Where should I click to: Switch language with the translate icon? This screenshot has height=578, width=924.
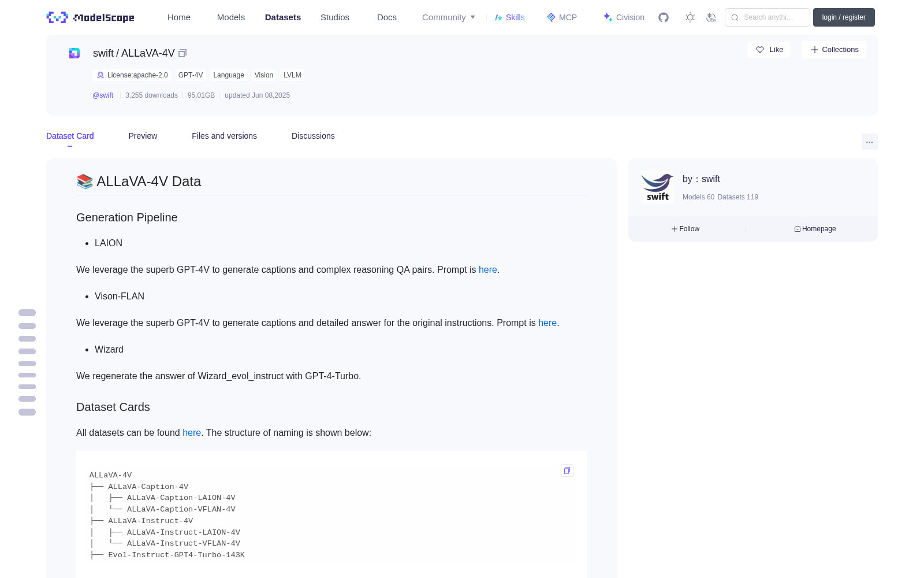tap(711, 17)
